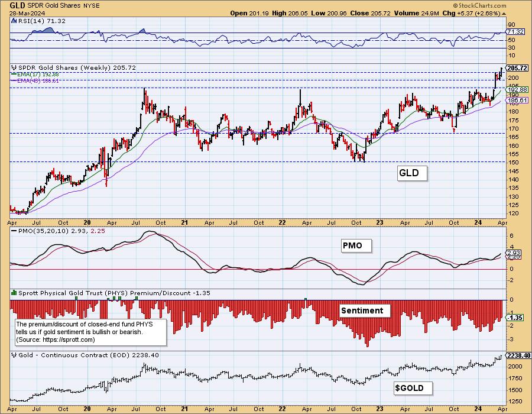
Task: Click the 186.61 EMA tag on right axis
Action: click(x=517, y=101)
